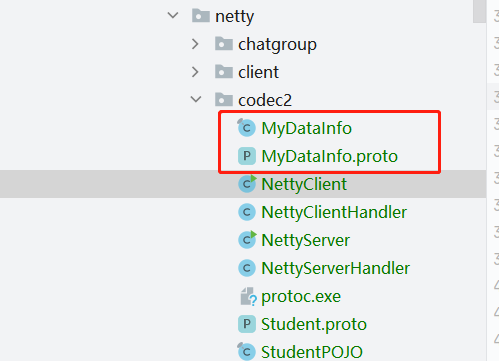Screen dimensions: 499x361
Task: Select the client package label
Action: click(258, 72)
